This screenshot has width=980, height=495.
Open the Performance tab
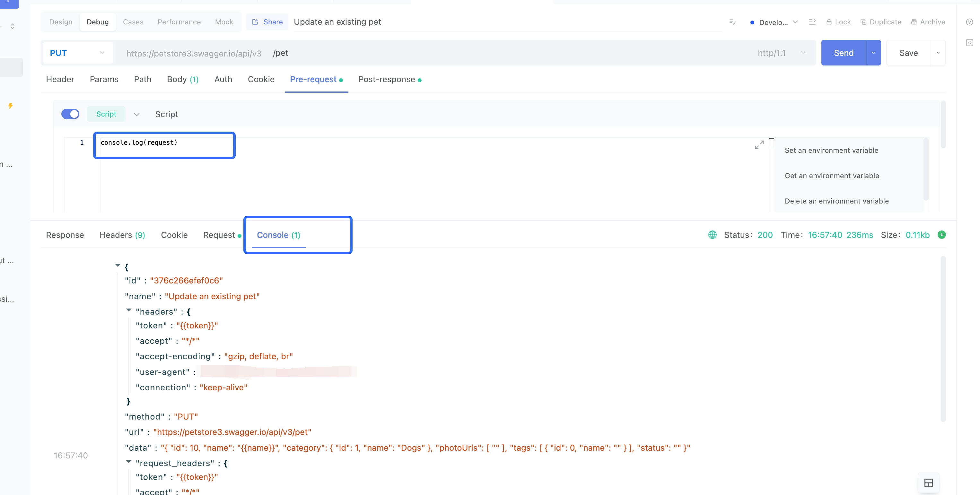[179, 22]
